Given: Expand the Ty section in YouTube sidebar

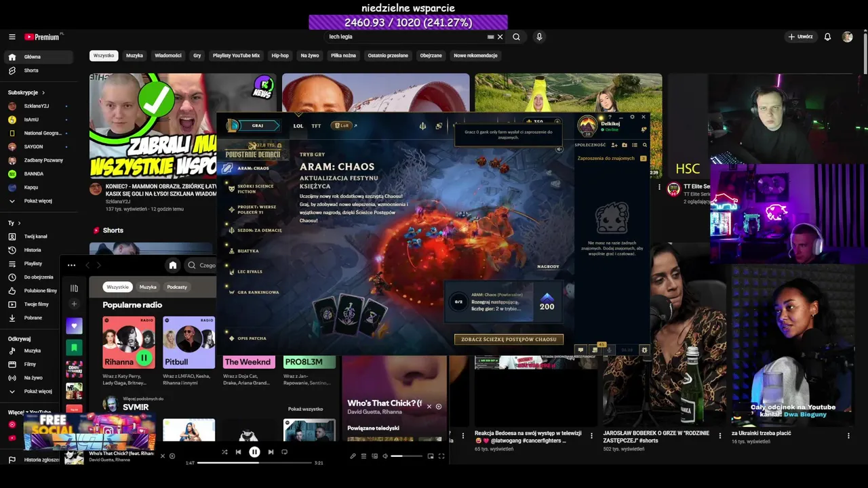Looking at the screenshot, I should tap(14, 223).
